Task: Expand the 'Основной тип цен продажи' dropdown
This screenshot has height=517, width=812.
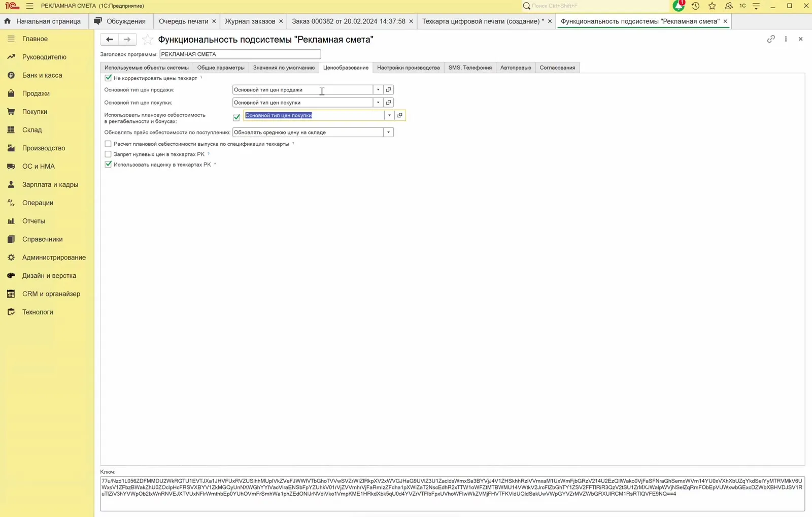Action: coord(378,89)
